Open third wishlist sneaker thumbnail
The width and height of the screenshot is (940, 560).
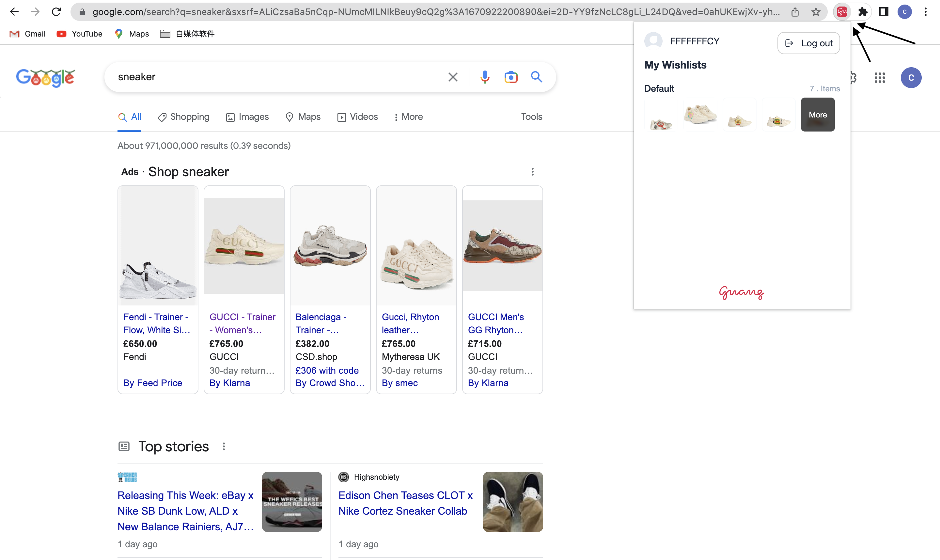739,115
